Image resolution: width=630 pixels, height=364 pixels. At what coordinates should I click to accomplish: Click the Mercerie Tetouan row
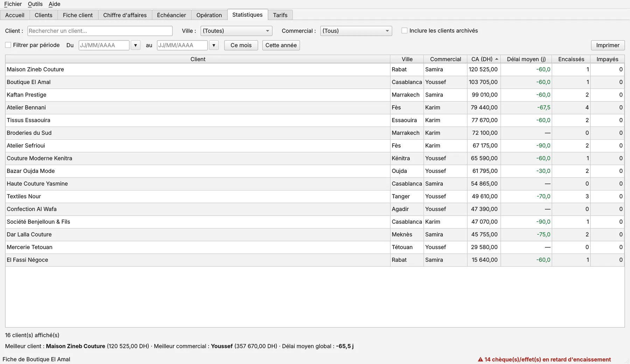click(x=315, y=247)
